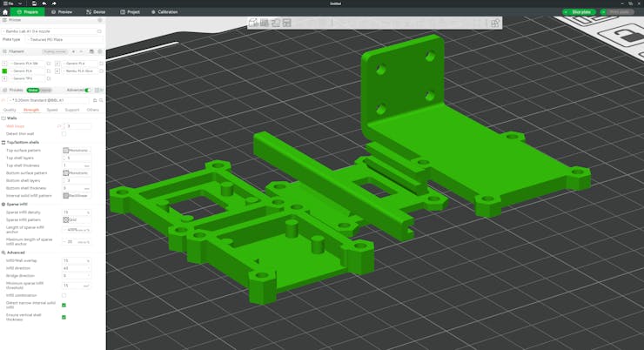
Task: Click the Auto orient icon in viewport toolbar
Action: [276, 23]
